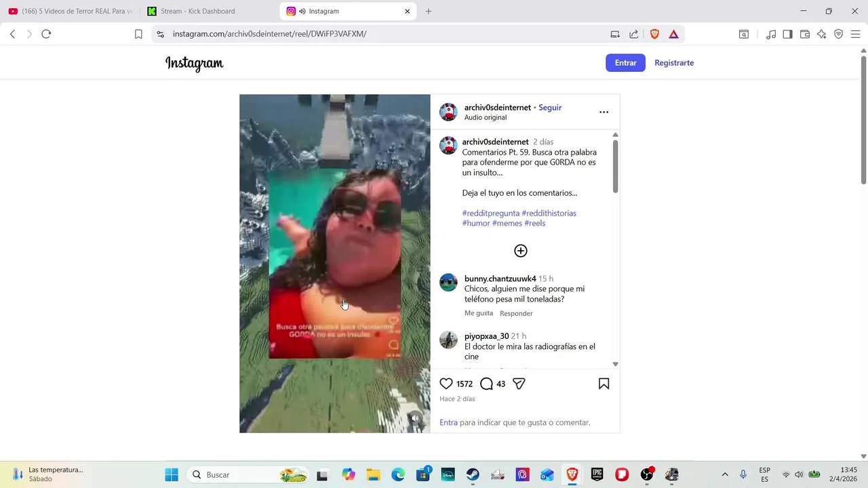868x488 pixels.
Task: Open tab search icon in toolbar
Action: pos(744,34)
